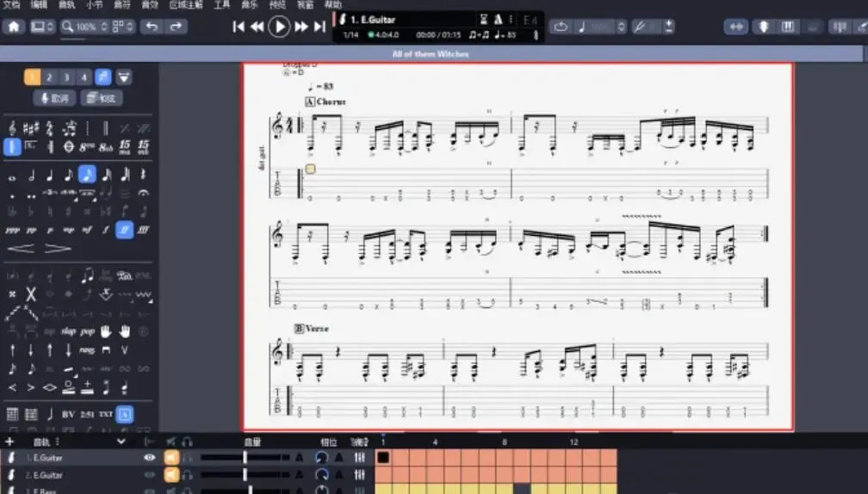
Task: Collapse the track panel chevron
Action: (121, 442)
